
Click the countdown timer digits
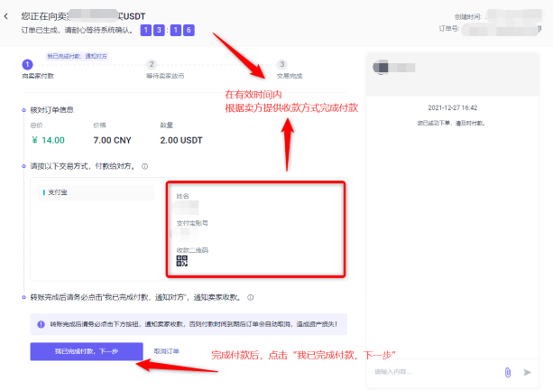(x=167, y=30)
